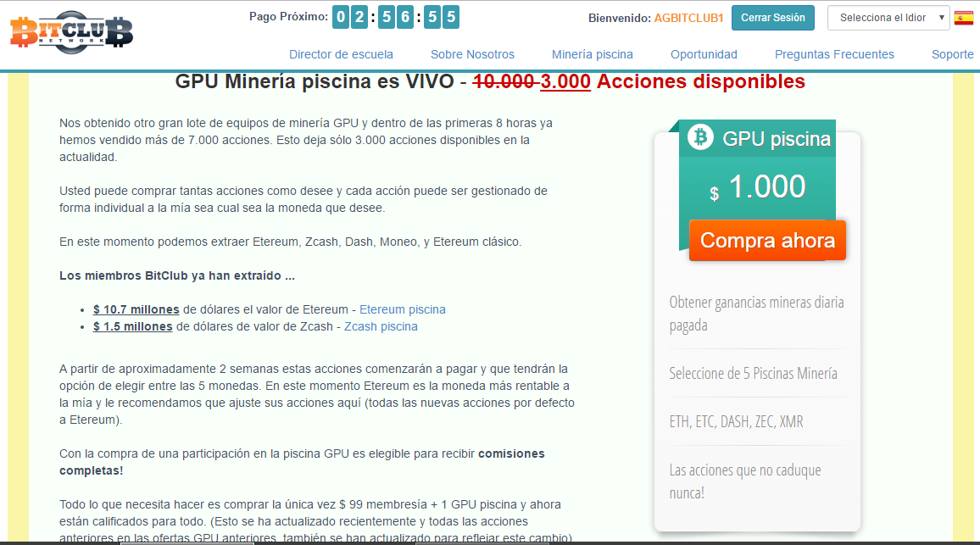Click the 'comisiones completas!' bold text
The image size is (980, 545).
(302, 462)
